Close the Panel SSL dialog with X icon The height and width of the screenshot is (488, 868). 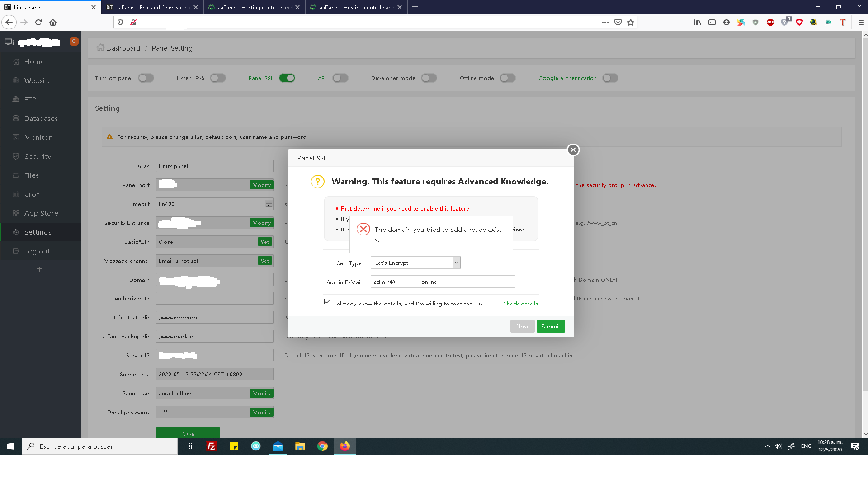pos(573,150)
